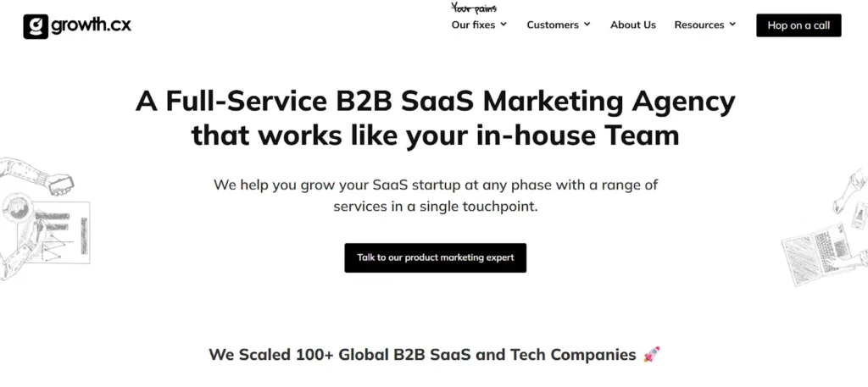Screen dimensions: 868x387
Task: Click the sketched coffee cup on the left
Action: (x=18, y=208)
